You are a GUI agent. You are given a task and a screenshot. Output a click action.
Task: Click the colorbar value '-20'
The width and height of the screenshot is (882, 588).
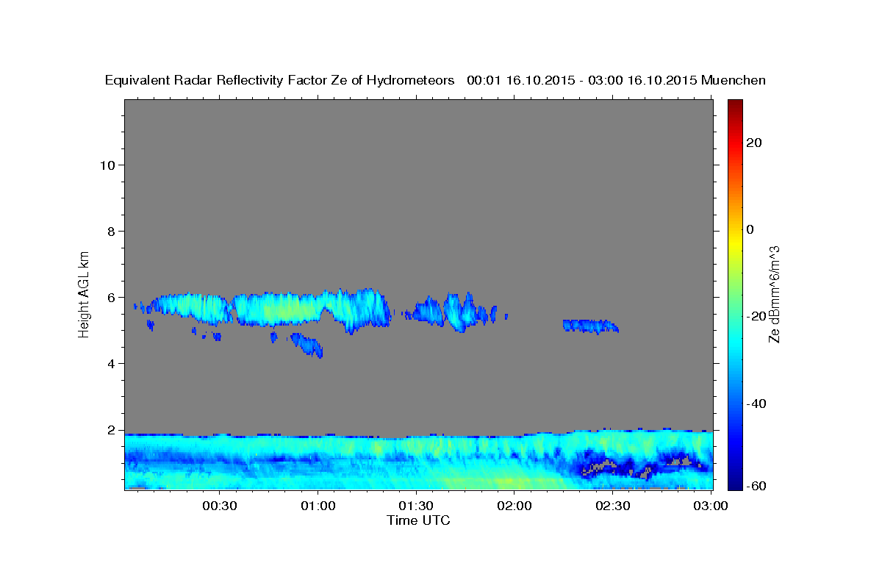756,316
